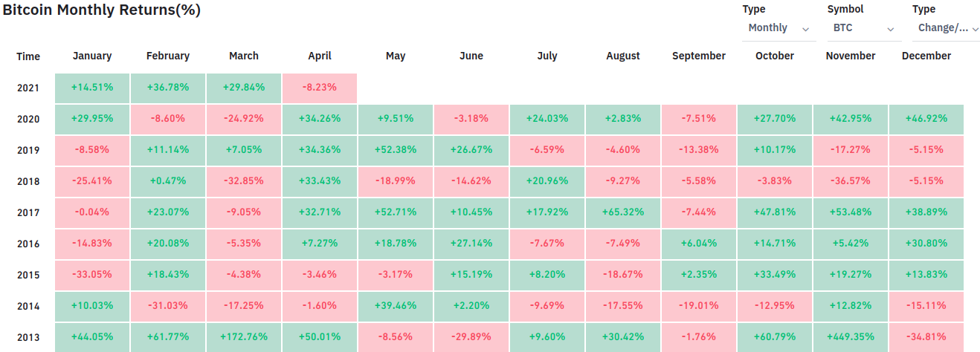Screen dimensions: 980x352
Task: Click the January column header
Action: (x=92, y=56)
